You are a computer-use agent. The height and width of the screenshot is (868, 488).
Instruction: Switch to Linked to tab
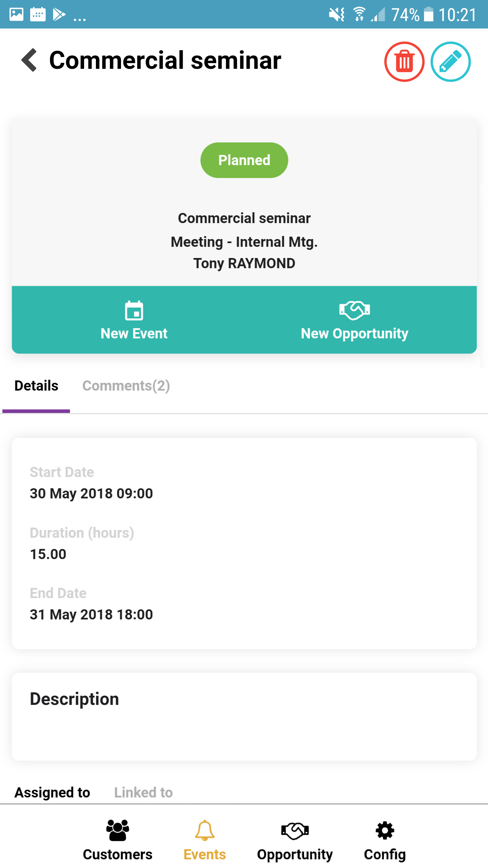click(x=143, y=792)
